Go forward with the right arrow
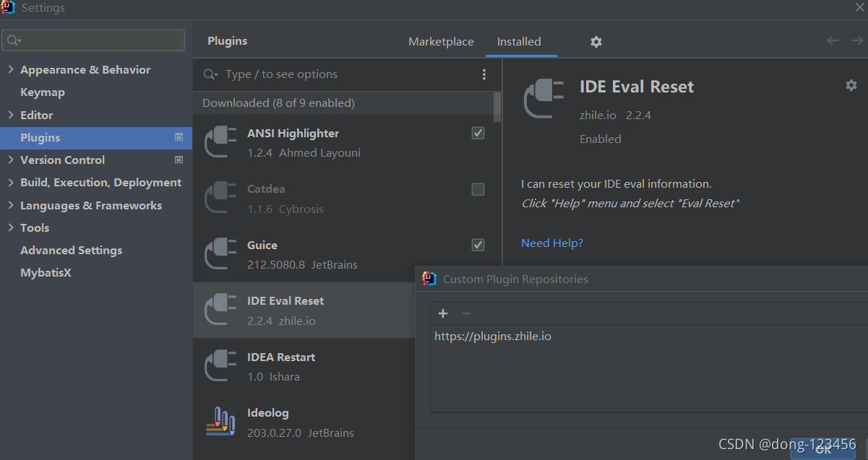The height and width of the screenshot is (460, 868). click(857, 41)
